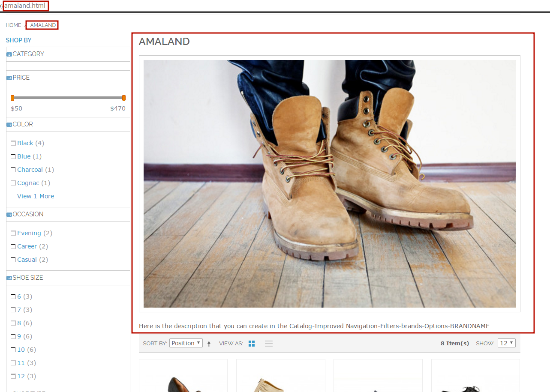The width and height of the screenshot is (550, 392).
Task: Click the ascending sort direction arrow
Action: pyautogui.click(x=209, y=344)
